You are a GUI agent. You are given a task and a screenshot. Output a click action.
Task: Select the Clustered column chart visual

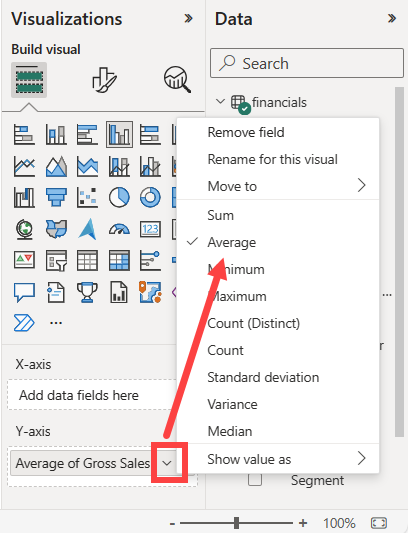(119, 135)
